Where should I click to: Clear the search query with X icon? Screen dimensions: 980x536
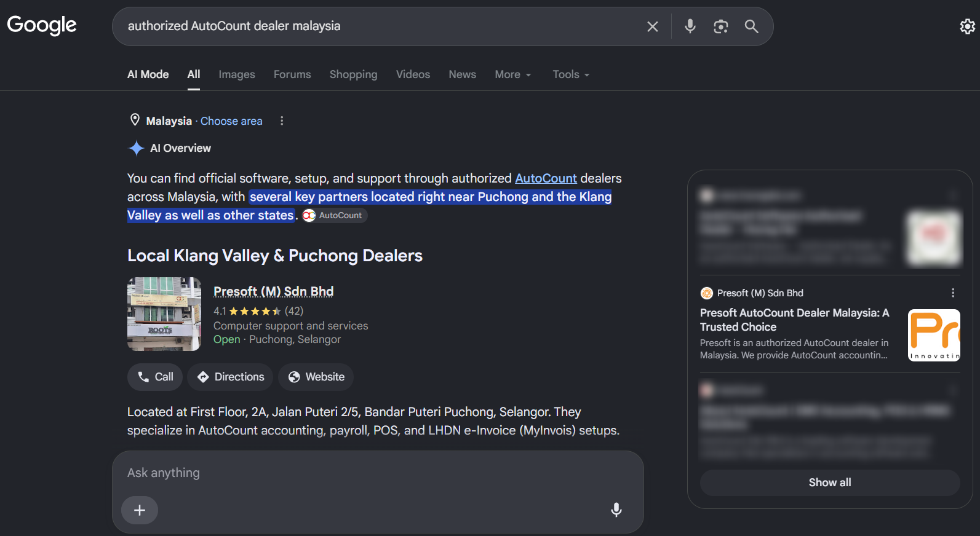tap(653, 26)
